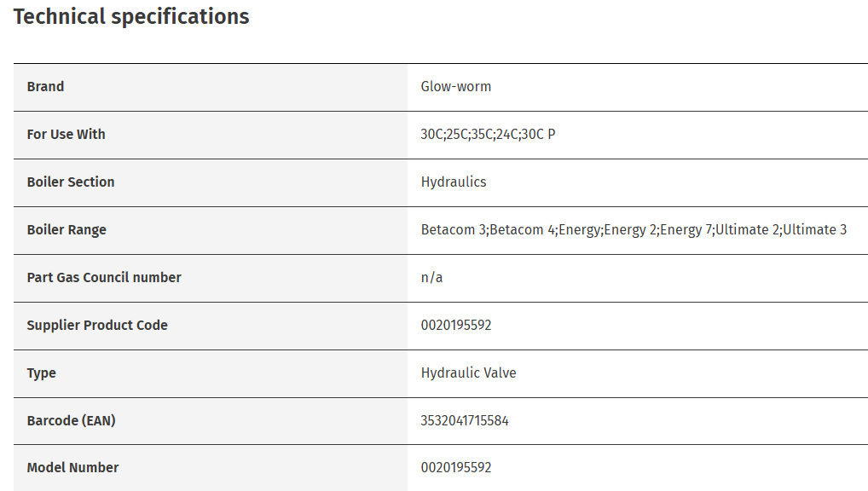868x491 pixels.
Task: Click the Hydraulics value
Action: pos(453,182)
